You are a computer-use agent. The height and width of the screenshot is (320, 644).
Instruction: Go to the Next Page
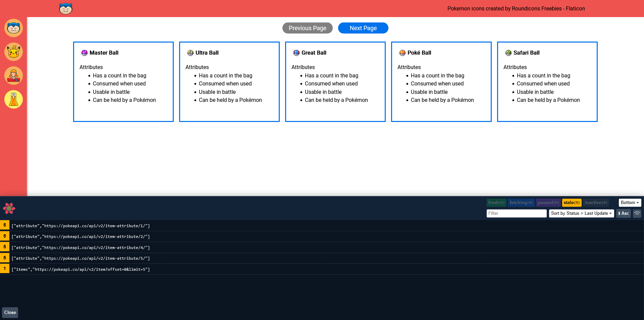coord(363,28)
